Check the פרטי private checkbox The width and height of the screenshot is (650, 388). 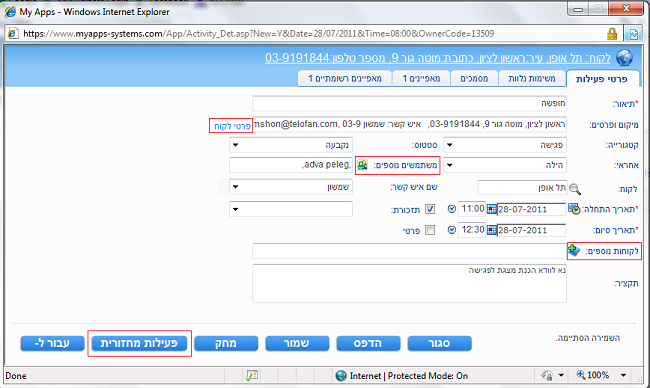(x=430, y=230)
